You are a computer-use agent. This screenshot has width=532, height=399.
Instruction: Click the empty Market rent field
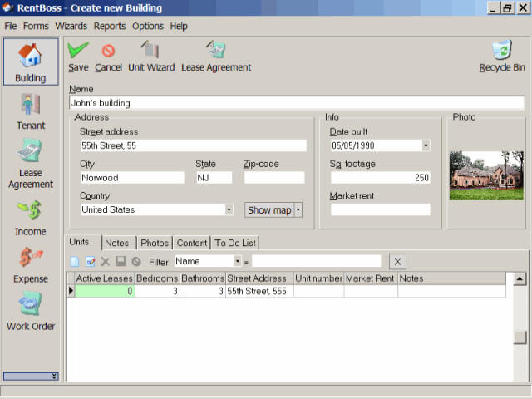tap(381, 209)
